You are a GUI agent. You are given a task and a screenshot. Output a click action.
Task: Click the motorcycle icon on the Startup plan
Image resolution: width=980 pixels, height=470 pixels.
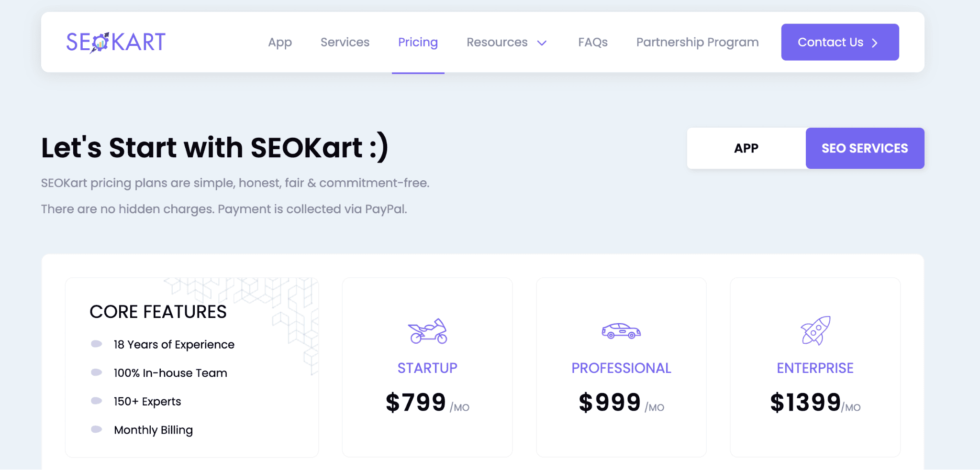(x=427, y=332)
